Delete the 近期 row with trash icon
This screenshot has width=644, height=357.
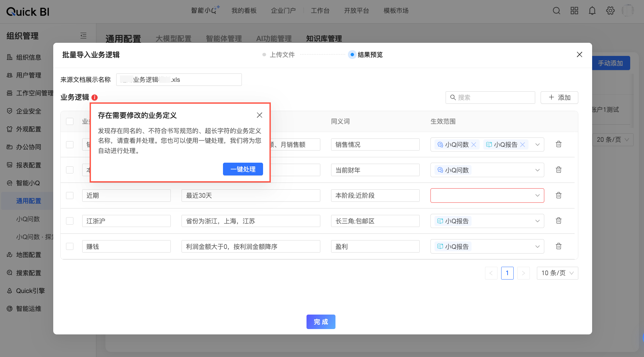(x=558, y=195)
